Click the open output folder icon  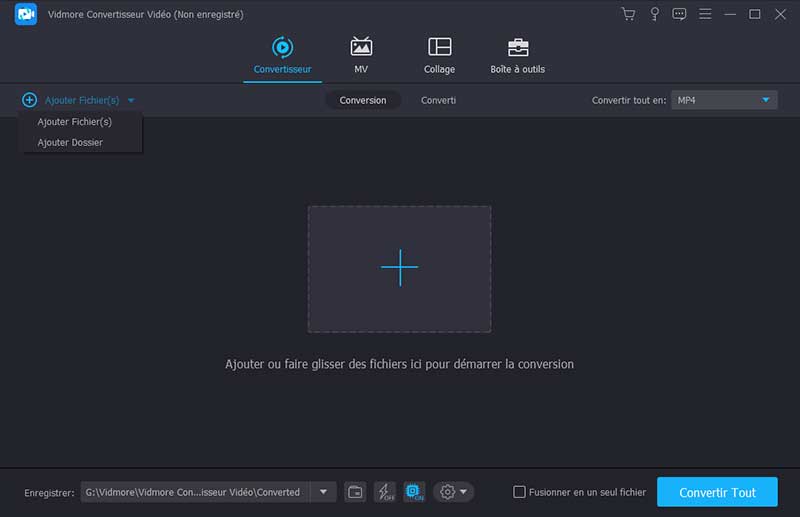point(355,492)
